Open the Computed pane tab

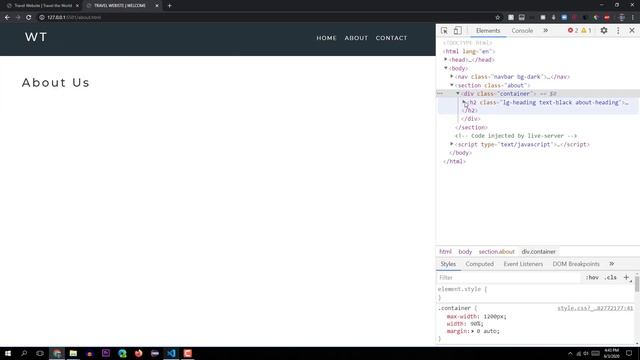[480, 264]
